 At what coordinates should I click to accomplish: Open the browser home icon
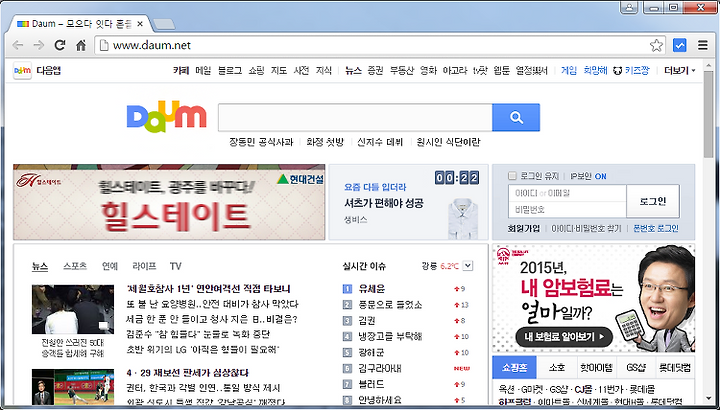click(x=81, y=45)
